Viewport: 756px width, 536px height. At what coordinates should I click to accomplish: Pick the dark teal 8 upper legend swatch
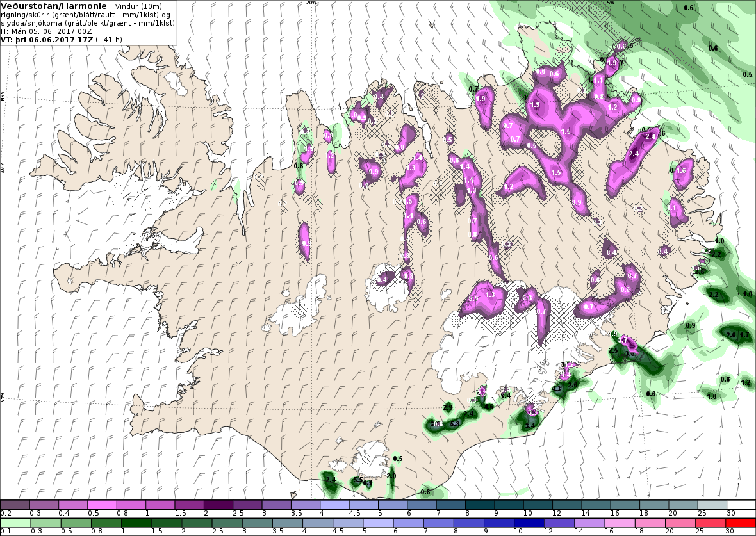pyautogui.click(x=480, y=505)
